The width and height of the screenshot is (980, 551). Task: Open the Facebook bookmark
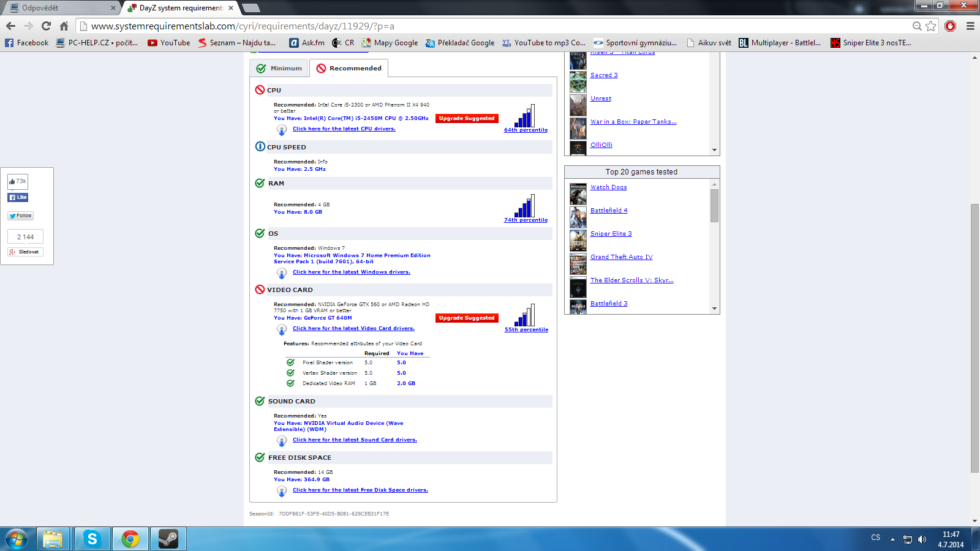coord(27,43)
